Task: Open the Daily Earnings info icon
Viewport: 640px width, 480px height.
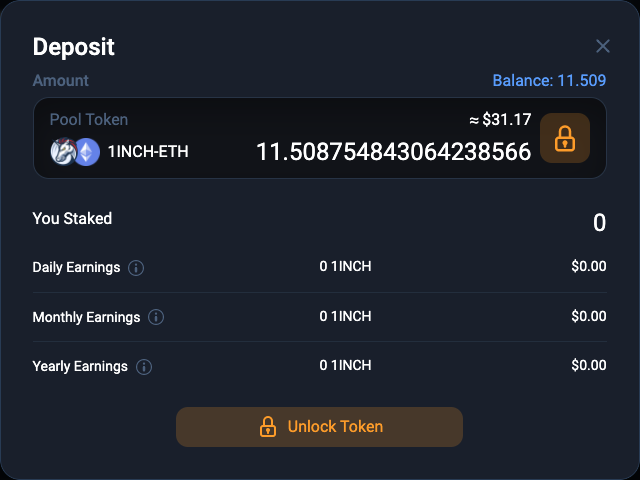Action: click(136, 268)
